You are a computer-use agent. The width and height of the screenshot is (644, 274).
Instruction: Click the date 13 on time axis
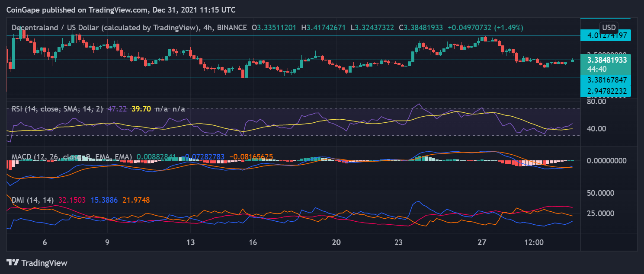click(191, 242)
